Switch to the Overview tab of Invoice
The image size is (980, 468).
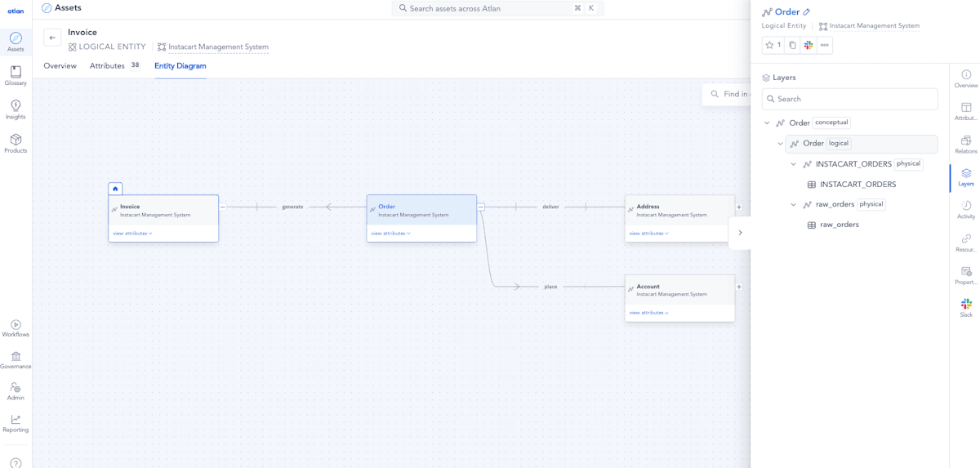60,66
